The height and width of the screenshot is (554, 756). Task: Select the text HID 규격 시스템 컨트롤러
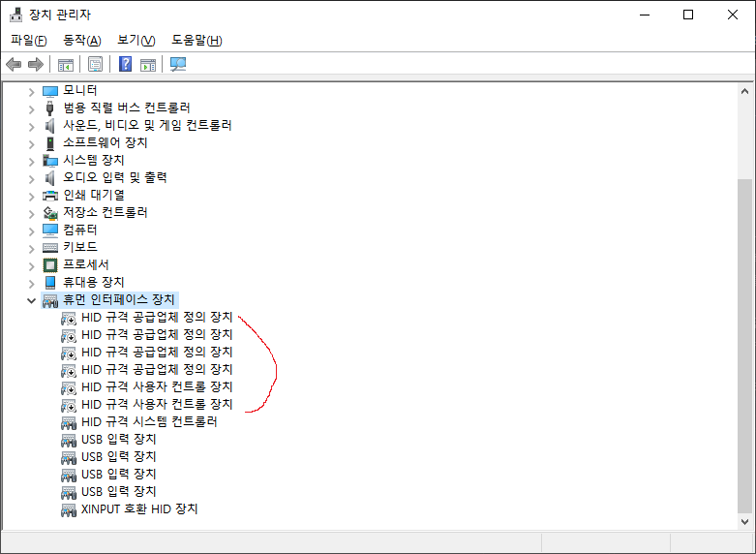(x=149, y=421)
